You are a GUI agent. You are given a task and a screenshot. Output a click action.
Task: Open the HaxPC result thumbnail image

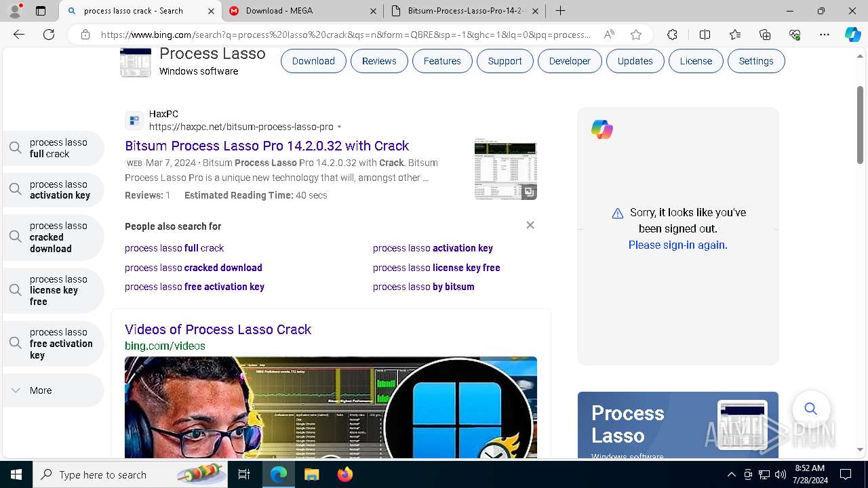pyautogui.click(x=506, y=169)
